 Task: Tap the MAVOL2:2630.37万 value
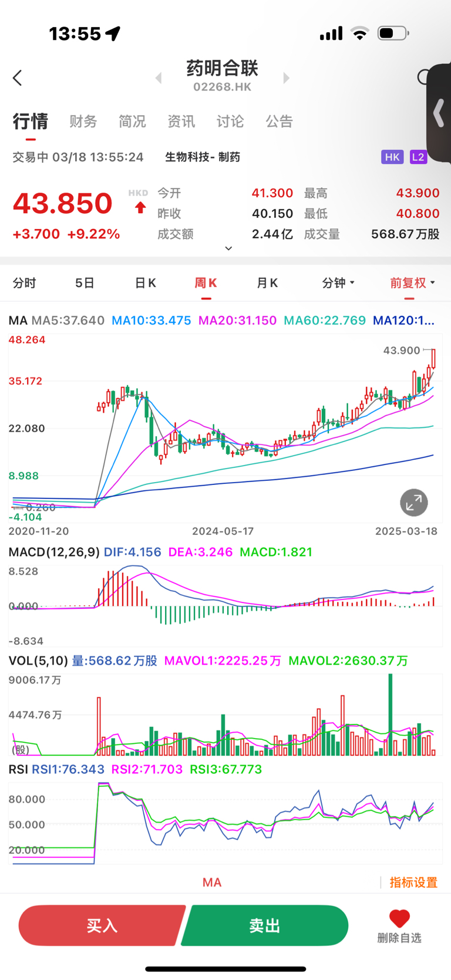pyautogui.click(x=348, y=661)
